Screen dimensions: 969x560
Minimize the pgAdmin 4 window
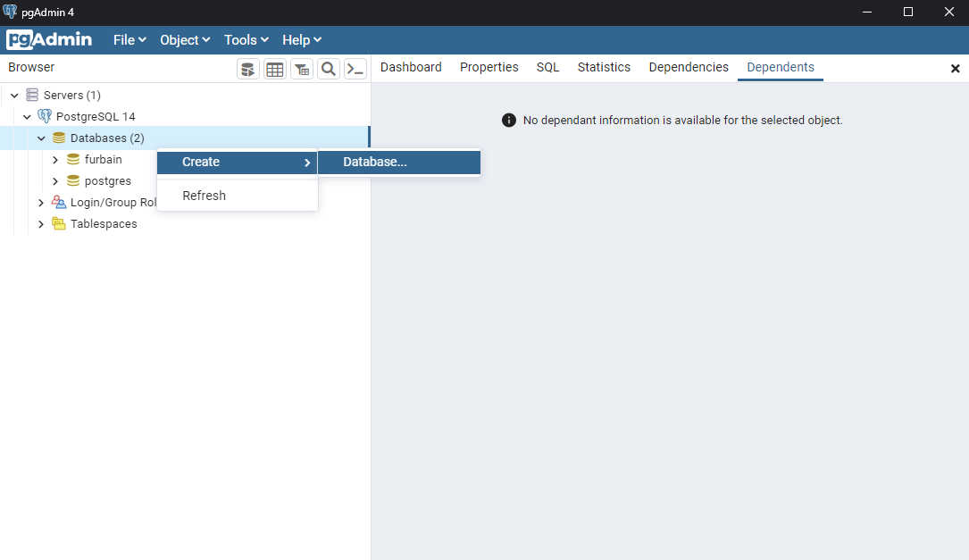click(x=867, y=12)
